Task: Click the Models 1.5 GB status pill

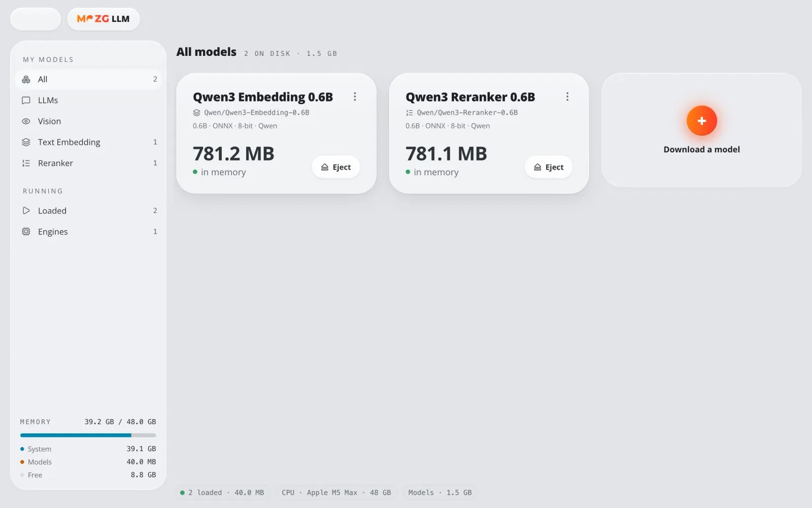Action: click(x=440, y=493)
